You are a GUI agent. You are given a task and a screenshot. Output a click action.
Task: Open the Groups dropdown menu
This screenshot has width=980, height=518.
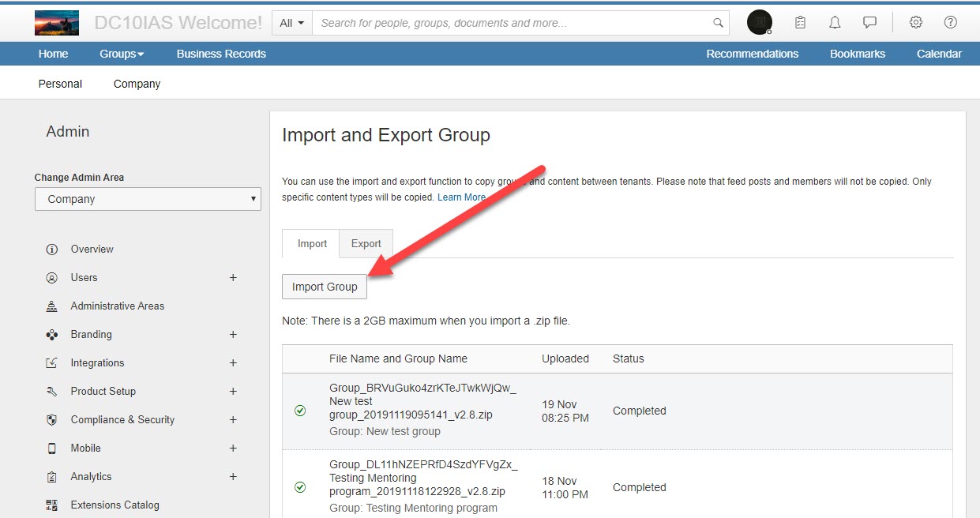click(x=122, y=54)
